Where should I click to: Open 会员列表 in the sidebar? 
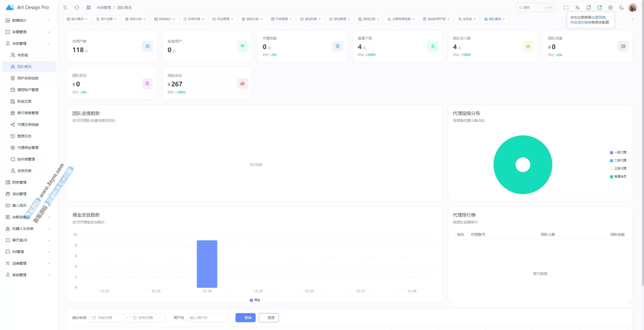point(24,171)
